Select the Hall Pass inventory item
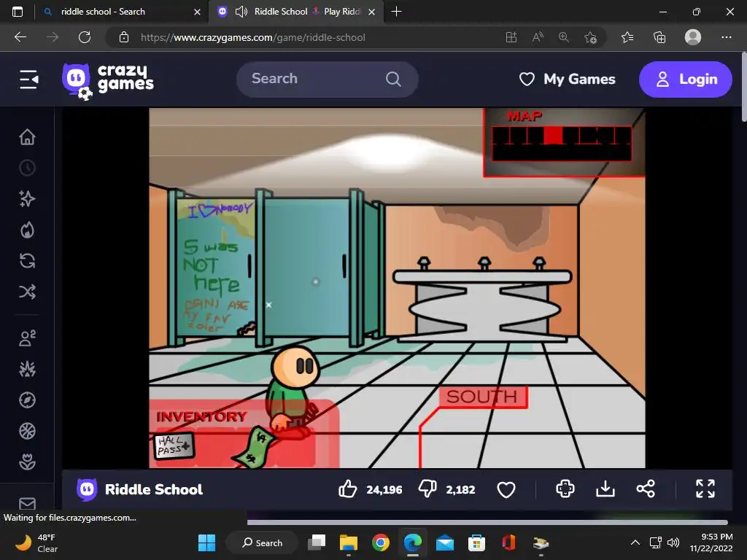747x560 pixels. coord(174,446)
